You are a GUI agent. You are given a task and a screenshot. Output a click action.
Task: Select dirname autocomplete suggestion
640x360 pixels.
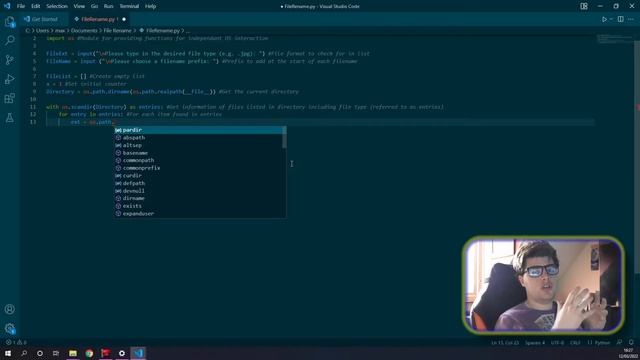(x=200, y=198)
